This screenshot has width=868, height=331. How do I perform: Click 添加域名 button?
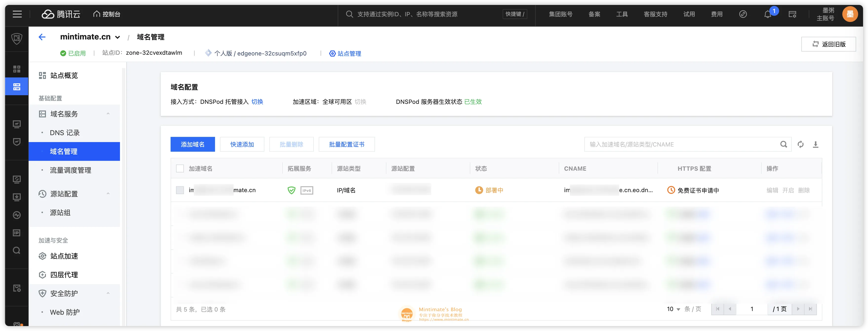pos(192,145)
